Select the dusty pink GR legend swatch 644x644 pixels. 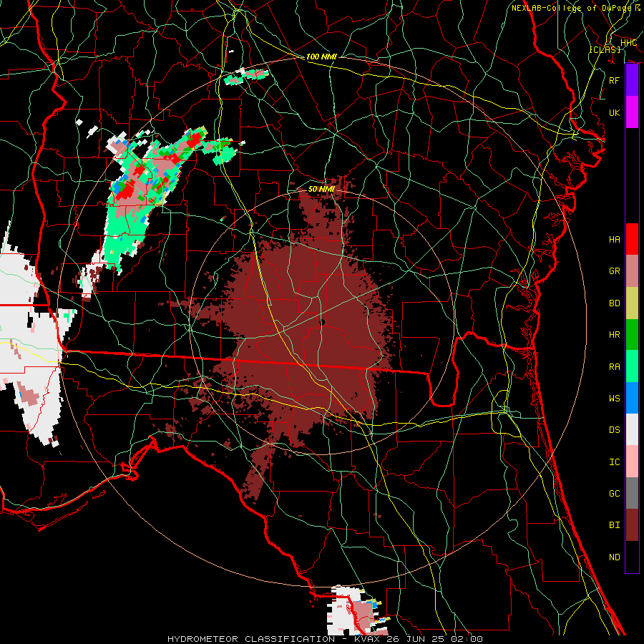coord(632,270)
